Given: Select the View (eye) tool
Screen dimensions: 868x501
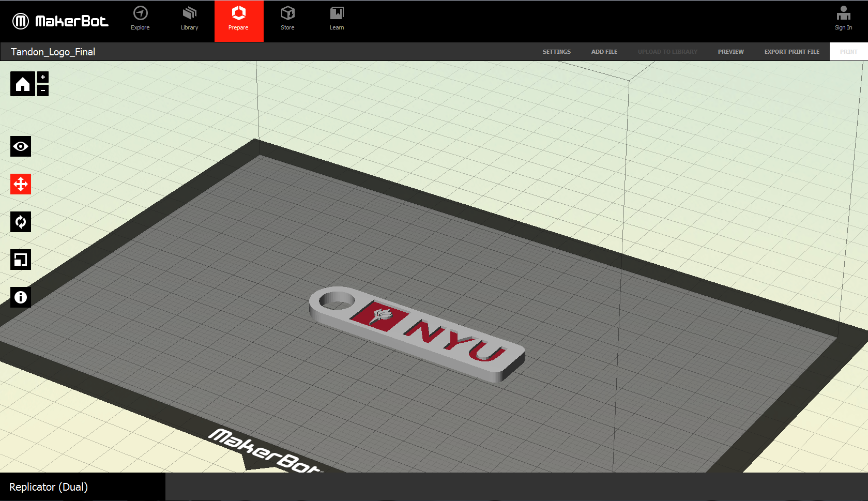Looking at the screenshot, I should [x=21, y=146].
